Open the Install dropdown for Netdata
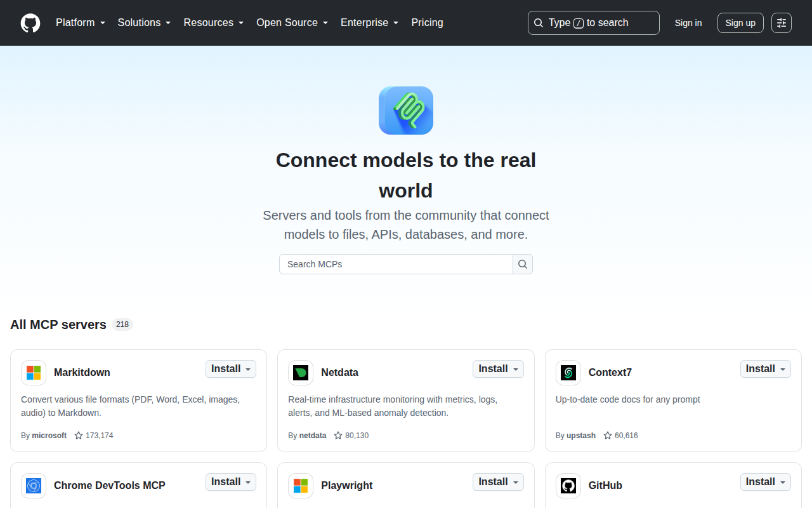 coord(498,369)
